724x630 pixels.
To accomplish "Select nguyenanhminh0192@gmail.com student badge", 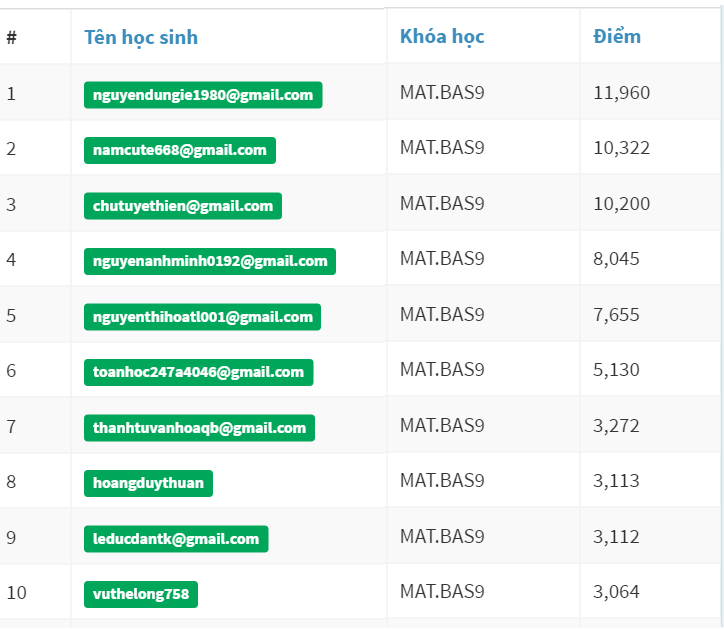I will [210, 261].
